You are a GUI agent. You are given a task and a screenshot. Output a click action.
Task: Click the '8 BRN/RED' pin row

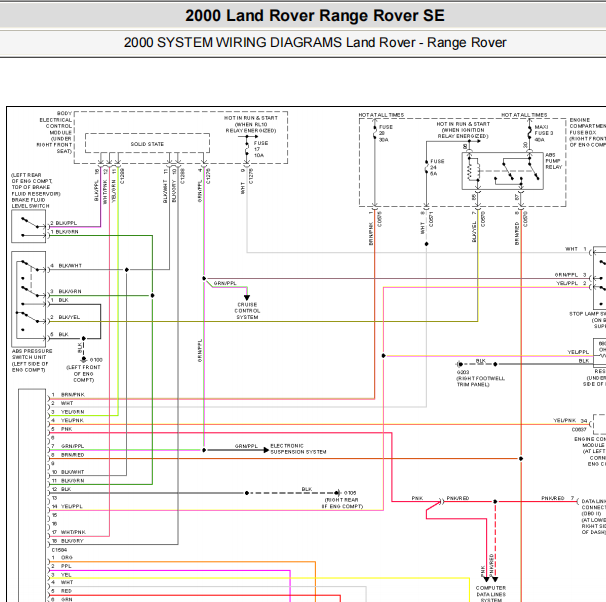68,455
